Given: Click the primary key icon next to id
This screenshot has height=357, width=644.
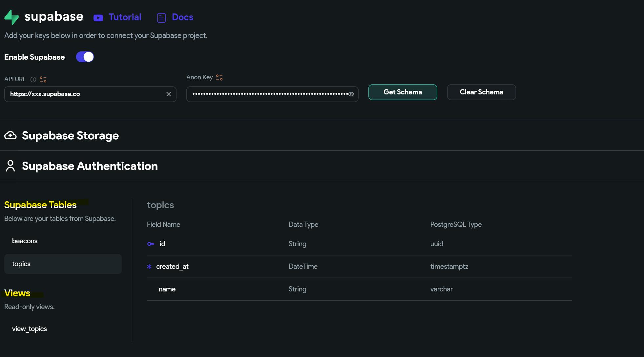Looking at the screenshot, I should 151,244.
